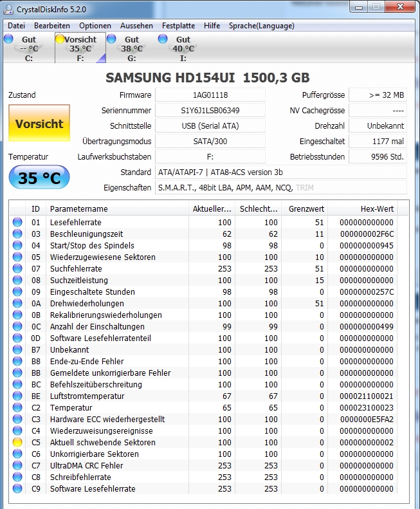Screen dimensions: 420x509
Task: Open the Sprache(Language) menu
Action: (x=262, y=26)
